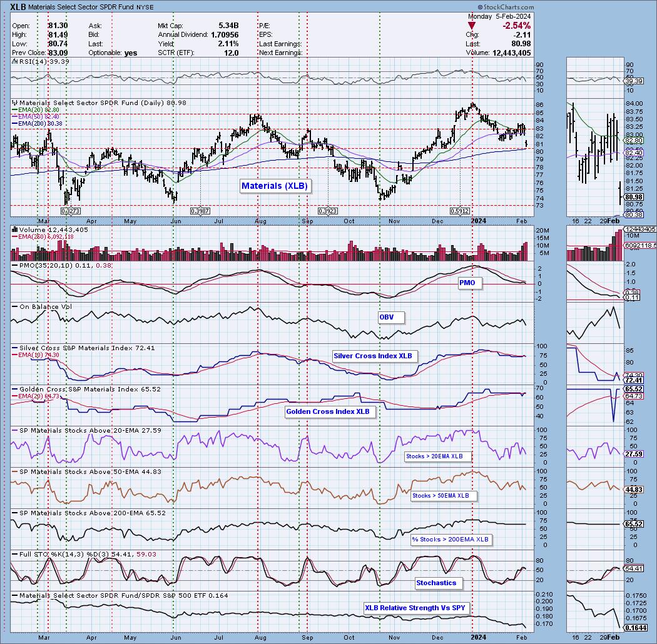Select the -2.54% change value
The image size is (657, 644).
pyautogui.click(x=517, y=26)
